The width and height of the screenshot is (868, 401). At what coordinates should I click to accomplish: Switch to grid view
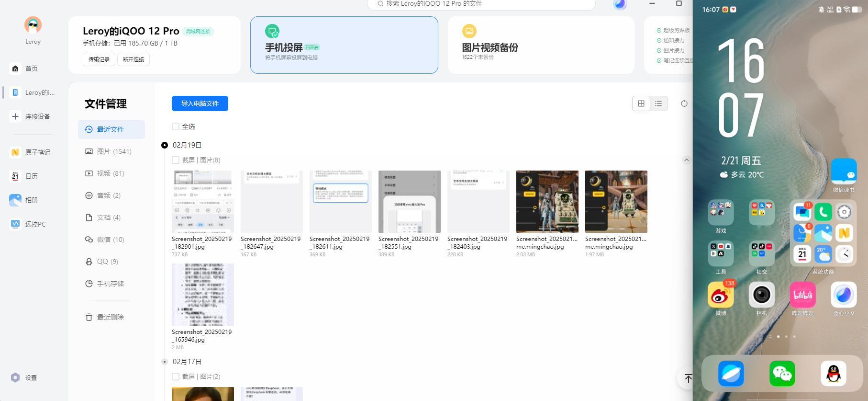641,103
